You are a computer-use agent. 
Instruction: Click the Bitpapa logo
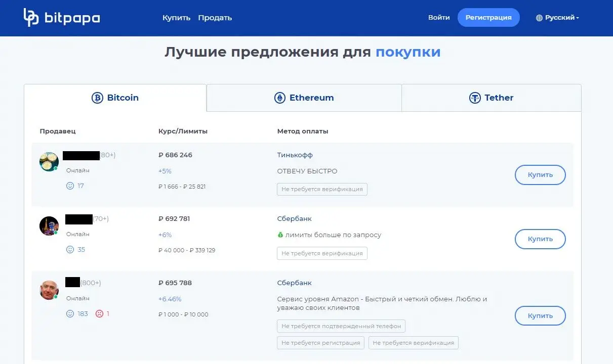(61, 18)
